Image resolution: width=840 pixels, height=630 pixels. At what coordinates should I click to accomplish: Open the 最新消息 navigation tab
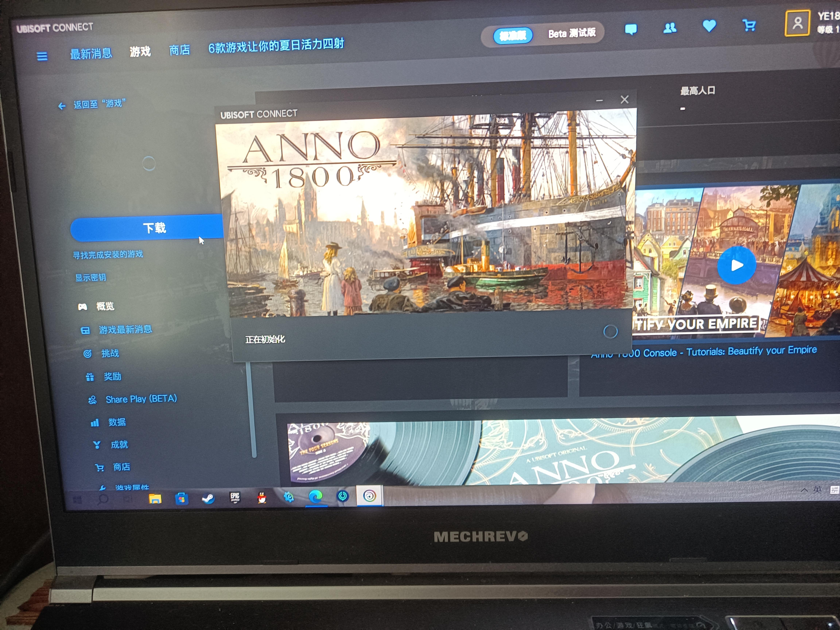pyautogui.click(x=91, y=54)
